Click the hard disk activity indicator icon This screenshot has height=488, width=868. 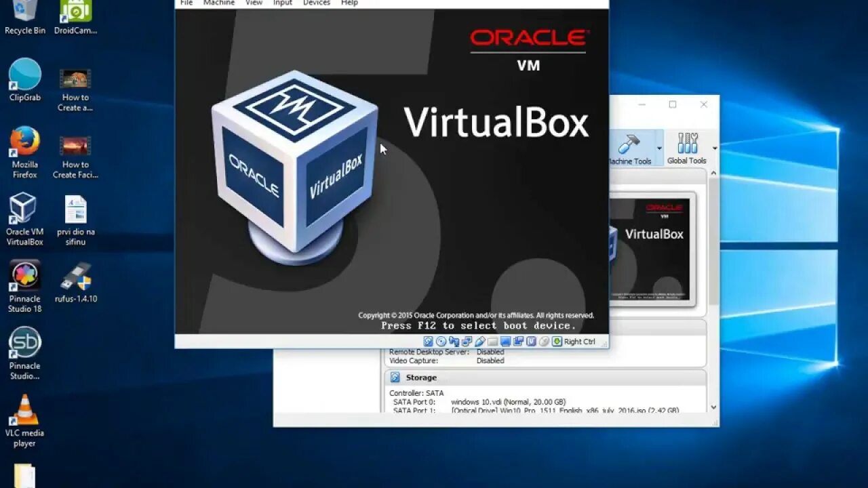[429, 342]
